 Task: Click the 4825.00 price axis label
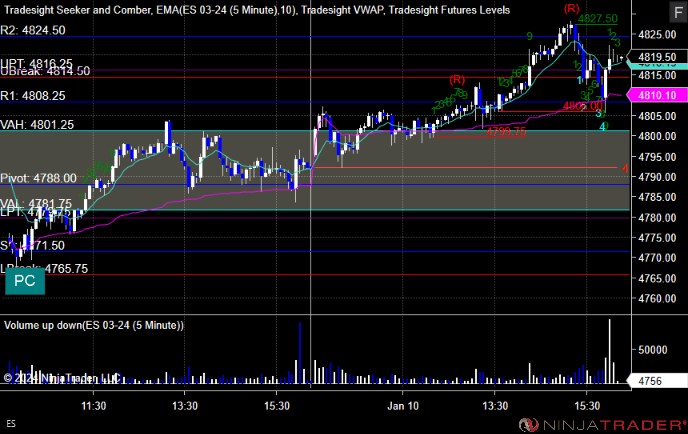coord(657,35)
